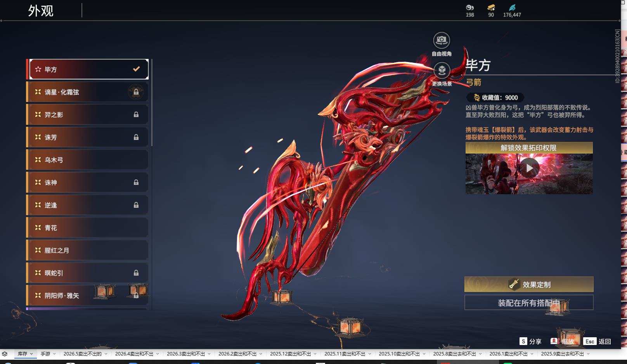Screen dimensions: 627x364
Task: Click the mouse icon beside 缩放
Action: [554, 341]
